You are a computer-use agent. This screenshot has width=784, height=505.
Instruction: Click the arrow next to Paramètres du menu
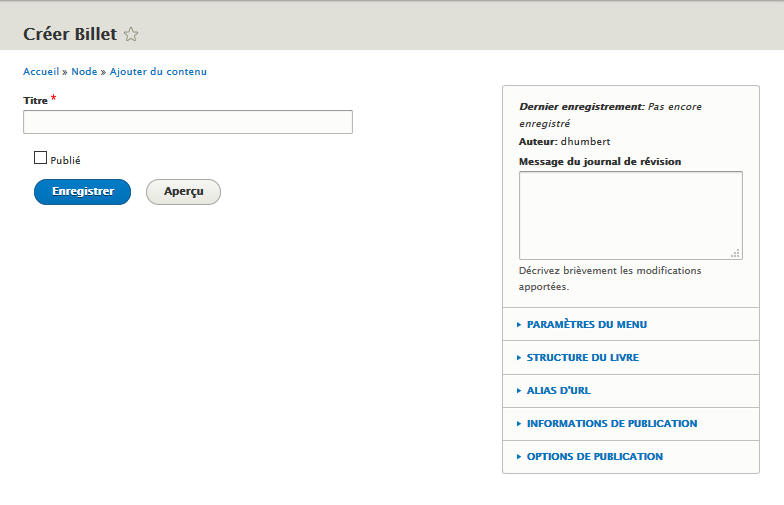(x=519, y=325)
